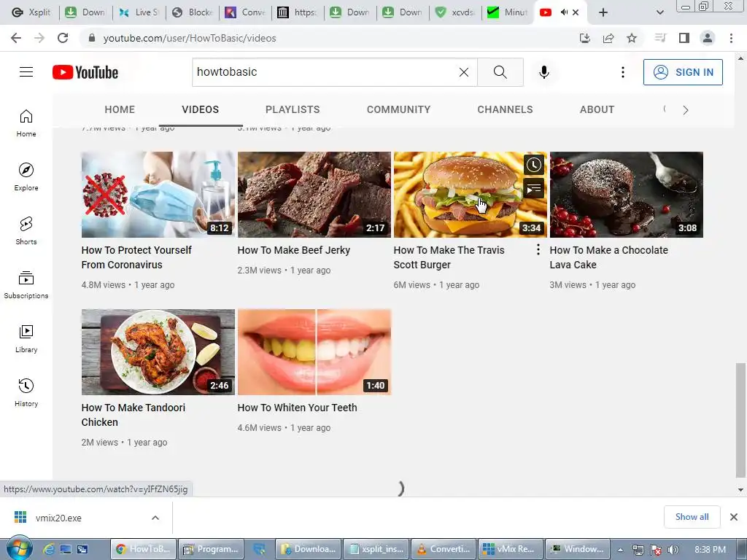
Task: Click Show all downloads
Action: coord(692,517)
